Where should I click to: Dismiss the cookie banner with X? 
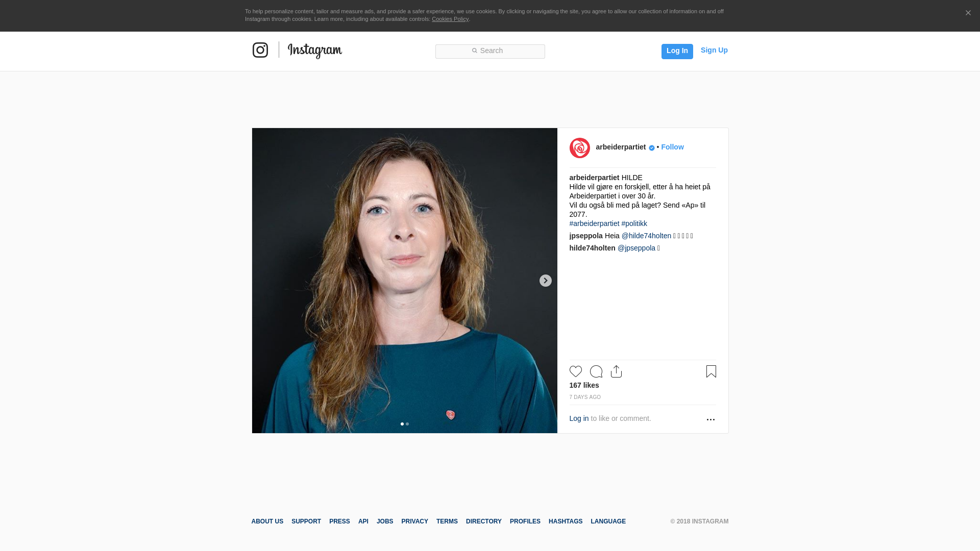pos(968,13)
